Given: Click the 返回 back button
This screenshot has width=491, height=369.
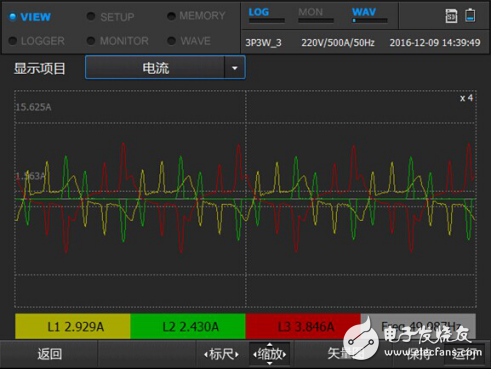Looking at the screenshot, I should [49, 354].
